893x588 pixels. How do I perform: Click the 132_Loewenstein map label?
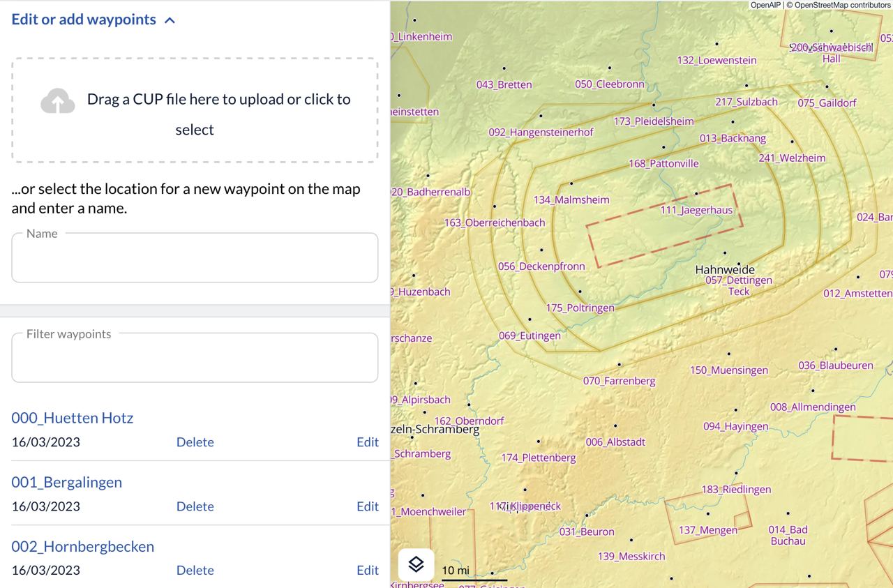click(x=716, y=61)
